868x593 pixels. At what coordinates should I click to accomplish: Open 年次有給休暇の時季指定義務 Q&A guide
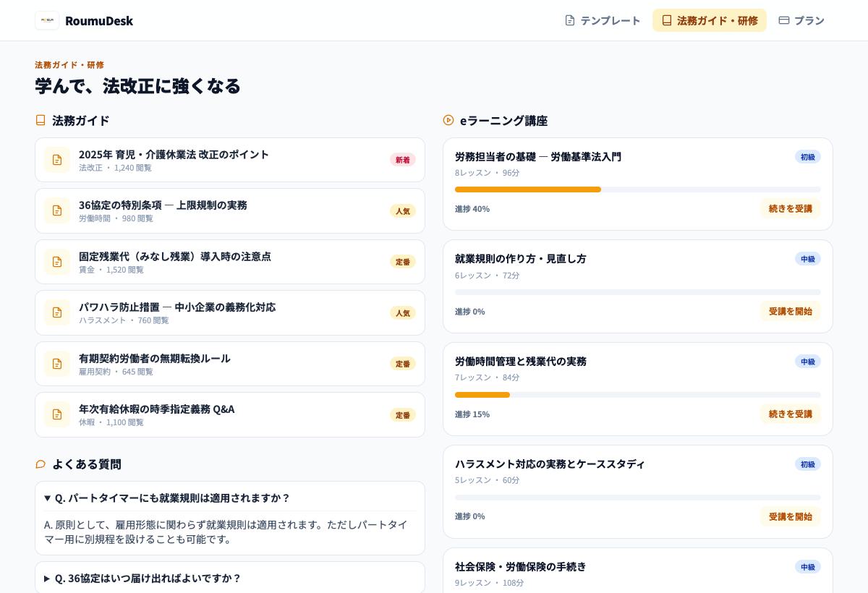point(230,414)
